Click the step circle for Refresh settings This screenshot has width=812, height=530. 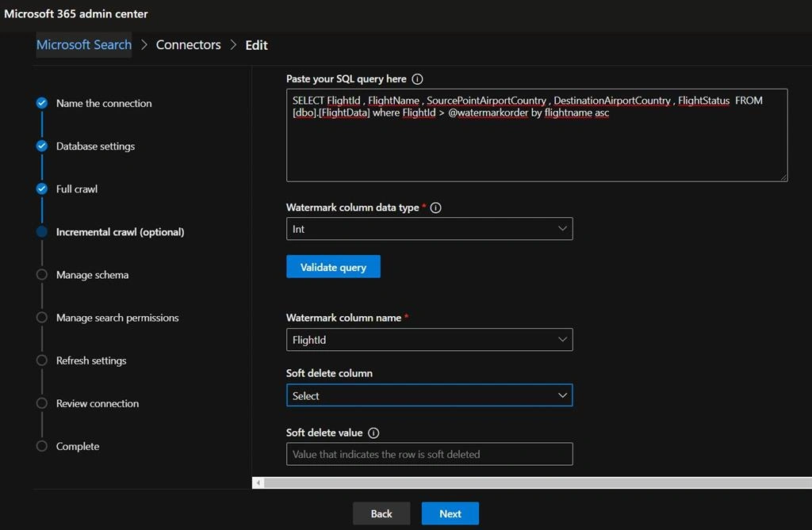[x=42, y=360]
